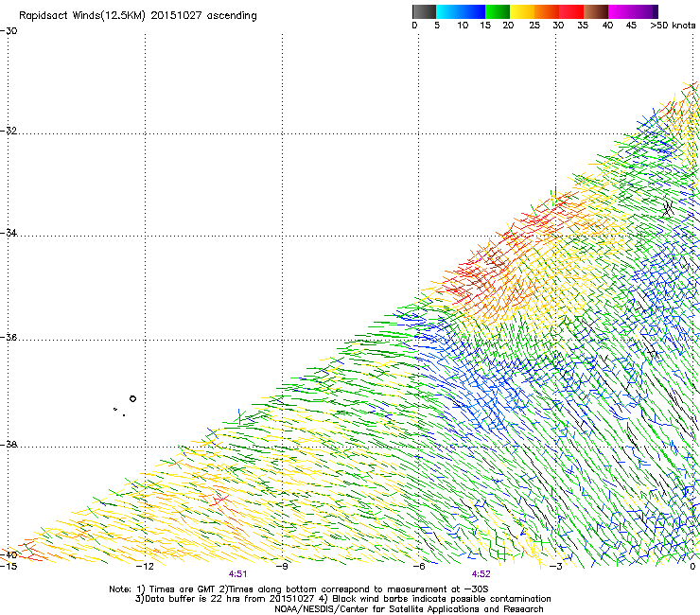This screenshot has width=700, height=615.
Task: Click the cyan-blue 5-15 knots color segment
Action: (461, 11)
